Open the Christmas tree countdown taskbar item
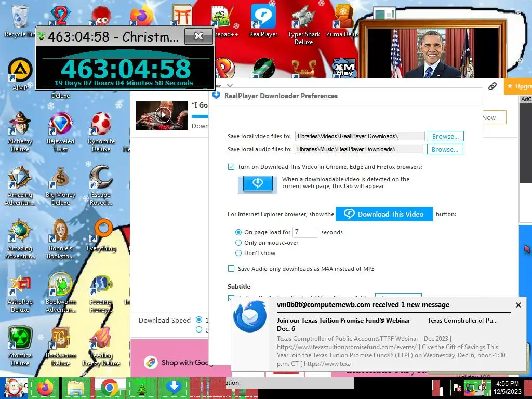Viewport: 532px width, 399px height. pyautogui.click(x=141, y=388)
